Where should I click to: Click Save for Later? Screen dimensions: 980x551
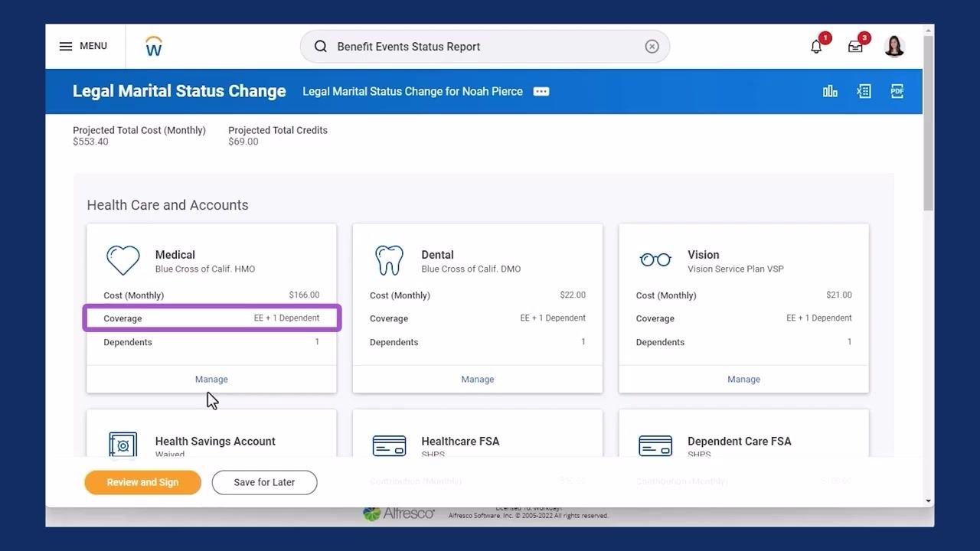264,482
